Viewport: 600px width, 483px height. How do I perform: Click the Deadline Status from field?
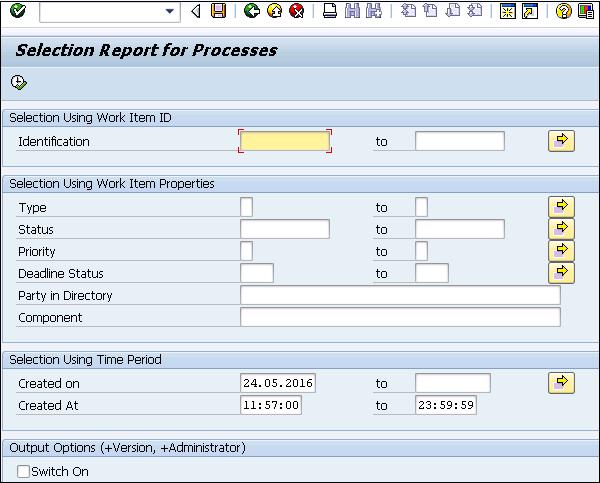(257, 273)
